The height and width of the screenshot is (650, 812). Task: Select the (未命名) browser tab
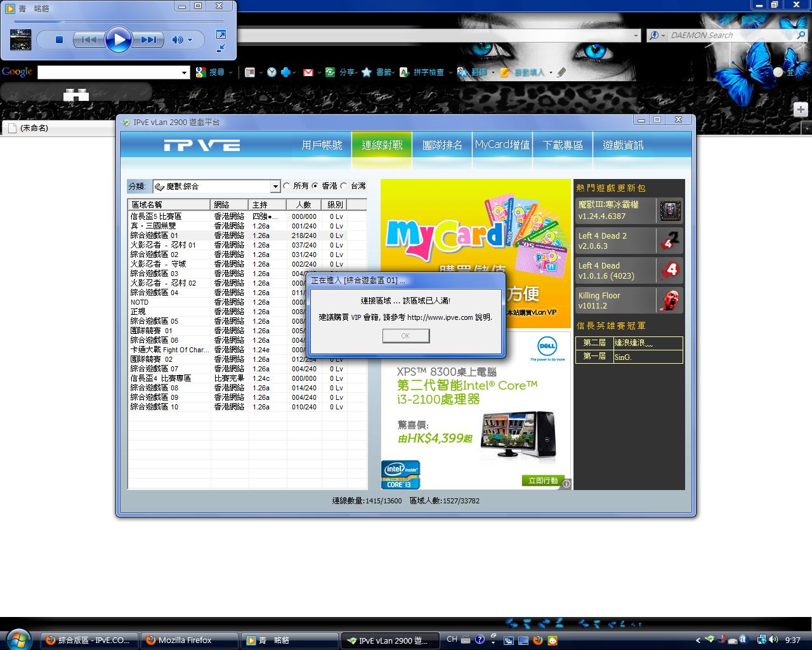pos(58,128)
